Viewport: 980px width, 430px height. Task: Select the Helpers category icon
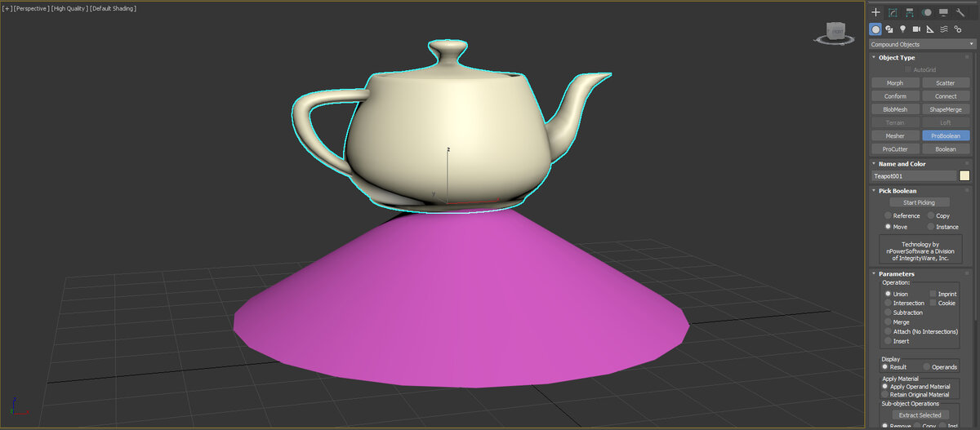tap(930, 29)
